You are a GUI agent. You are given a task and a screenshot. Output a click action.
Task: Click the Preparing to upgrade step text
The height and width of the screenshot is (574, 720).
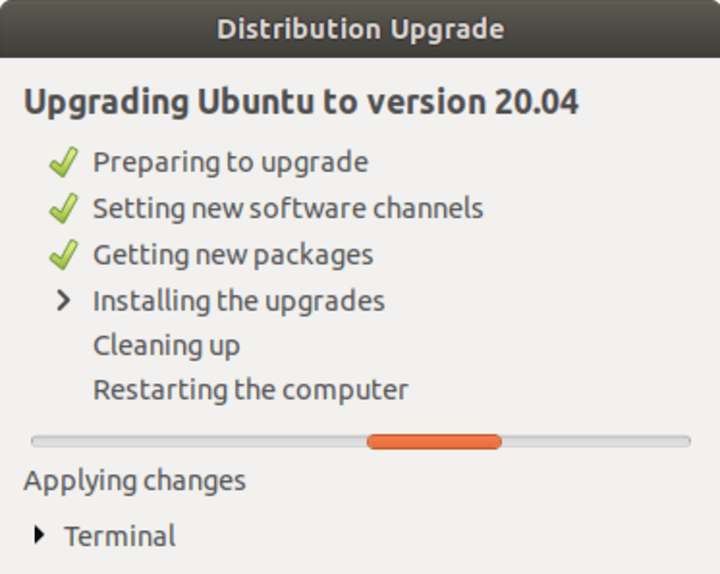pos(231,163)
